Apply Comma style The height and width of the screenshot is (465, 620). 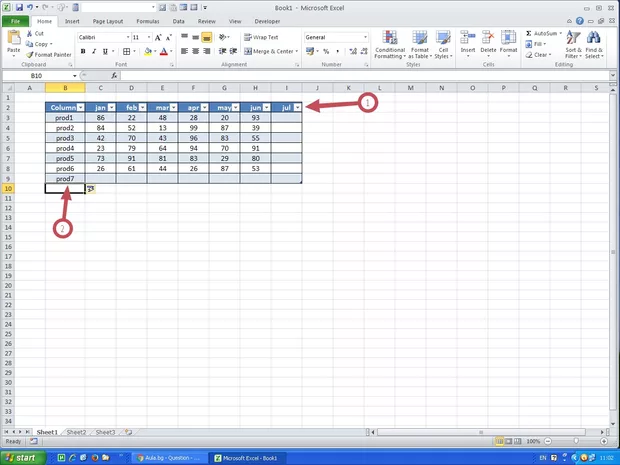pos(337,51)
